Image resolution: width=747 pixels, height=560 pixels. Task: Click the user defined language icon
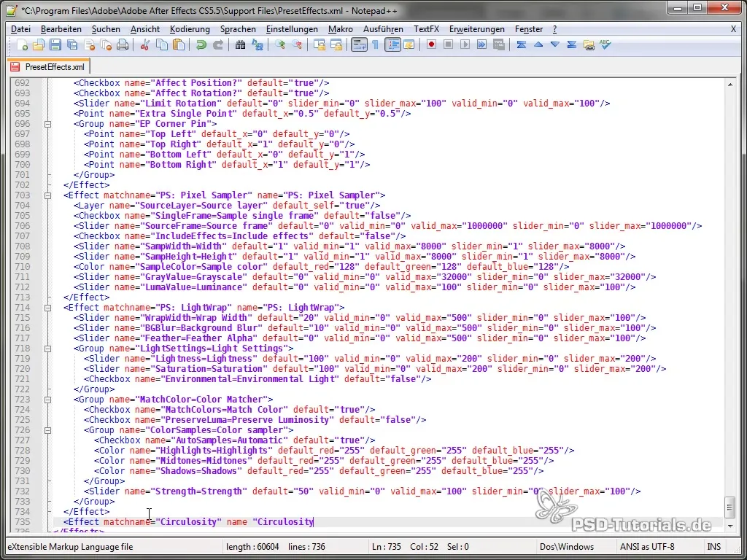click(x=409, y=45)
